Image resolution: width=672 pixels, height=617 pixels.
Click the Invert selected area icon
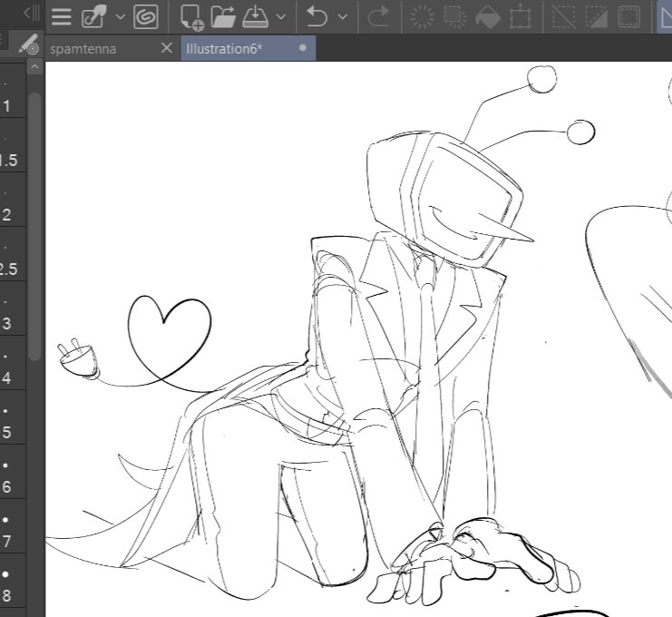click(x=596, y=16)
